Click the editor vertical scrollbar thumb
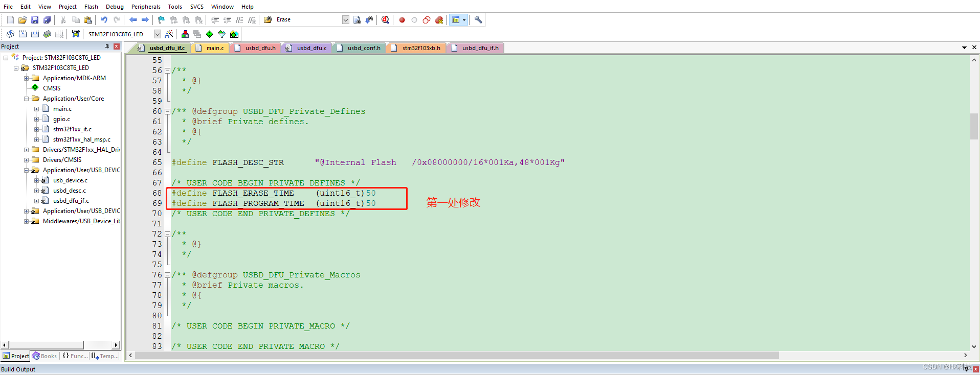Screen dimensions: 980x375 [x=974, y=126]
